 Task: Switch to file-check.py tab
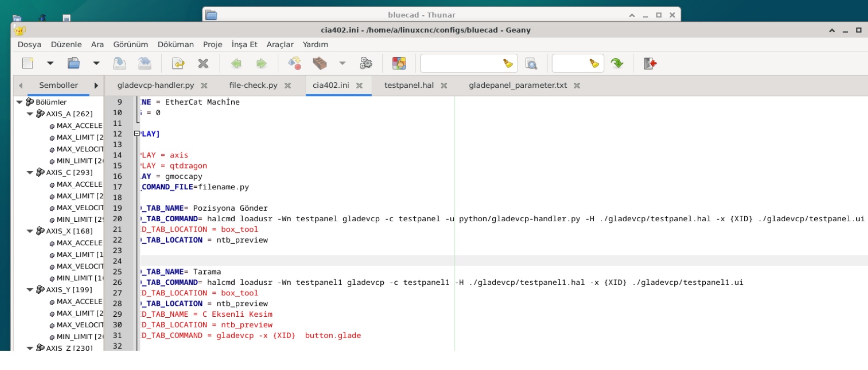point(253,85)
